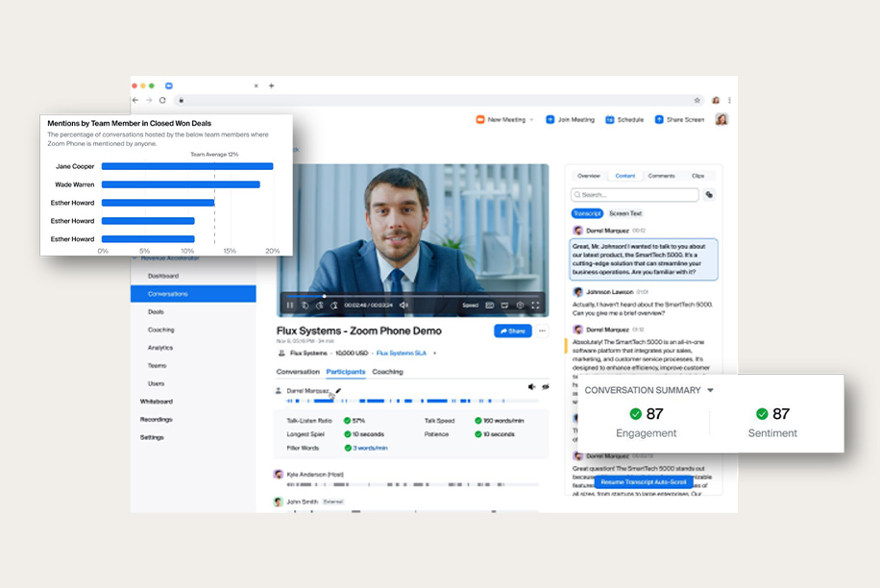
Task: Click Darrel Marquez talk timeline track
Action: tap(412, 401)
